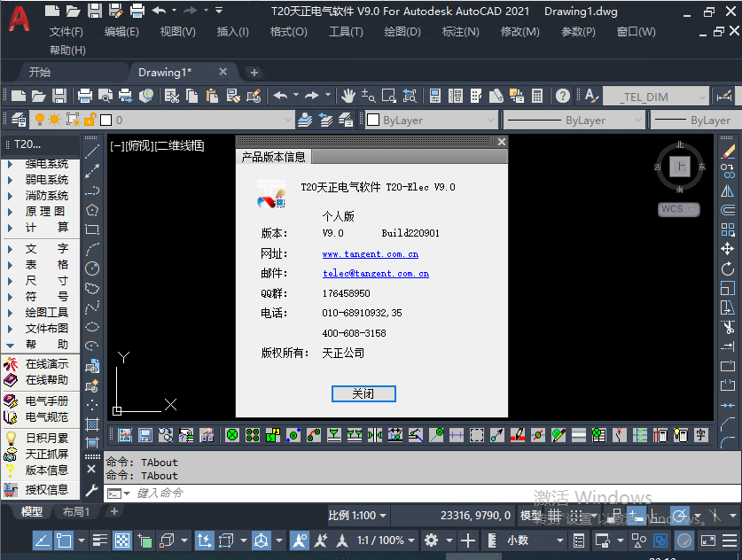Toggle transparency display in status bar

click(122, 541)
